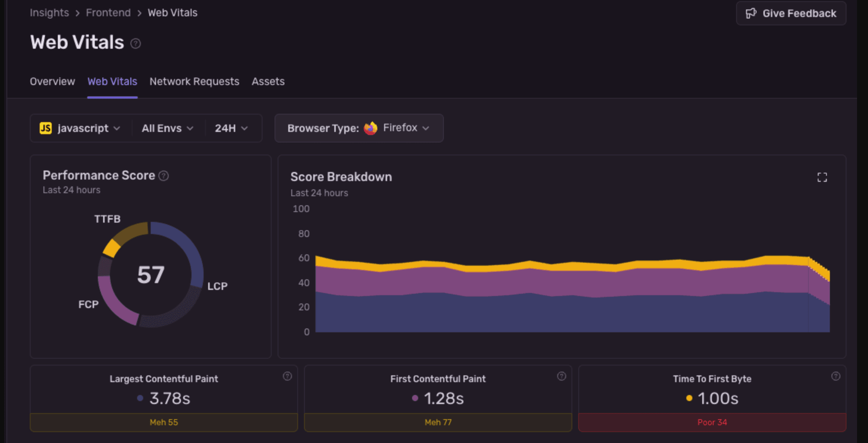868x443 pixels.
Task: Open Largest Contentful Paint help icon
Action: click(287, 376)
